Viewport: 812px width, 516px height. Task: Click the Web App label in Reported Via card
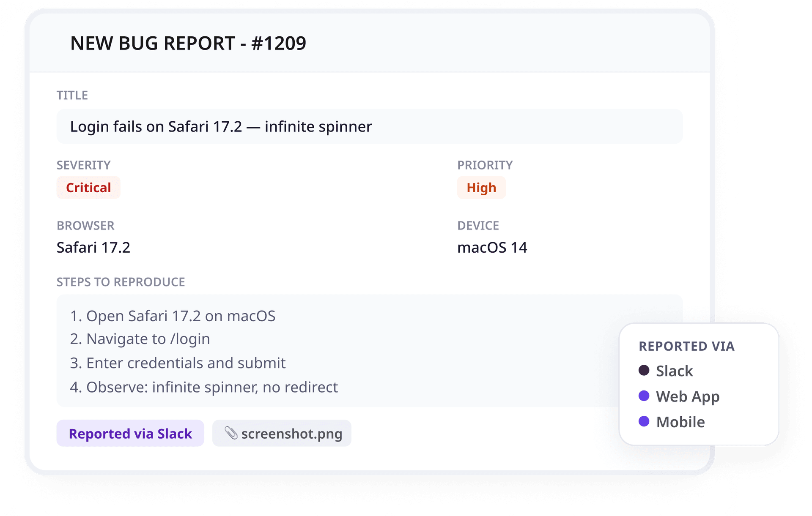(x=688, y=397)
